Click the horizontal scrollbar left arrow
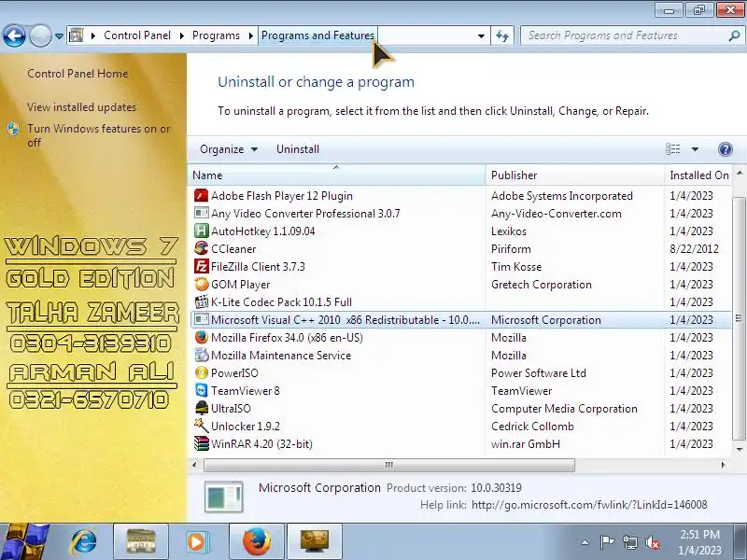 (194, 465)
